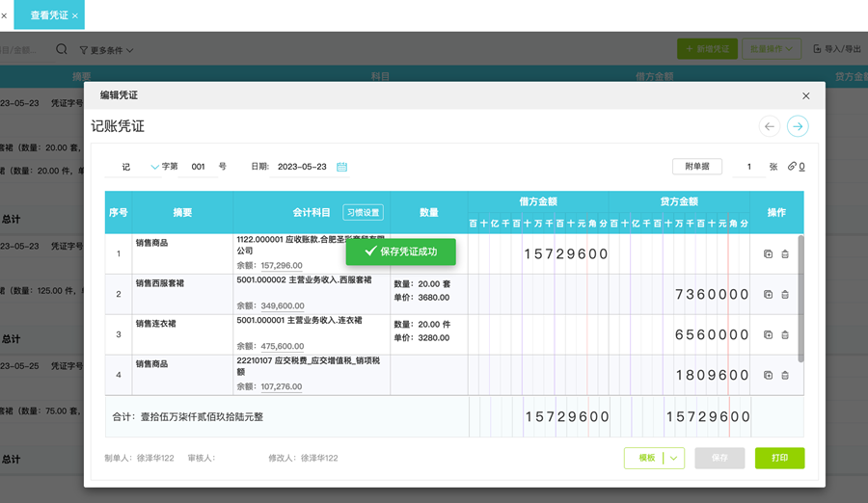Copy row 3 entry using copy icon
This screenshot has width=868, height=503.
[768, 334]
